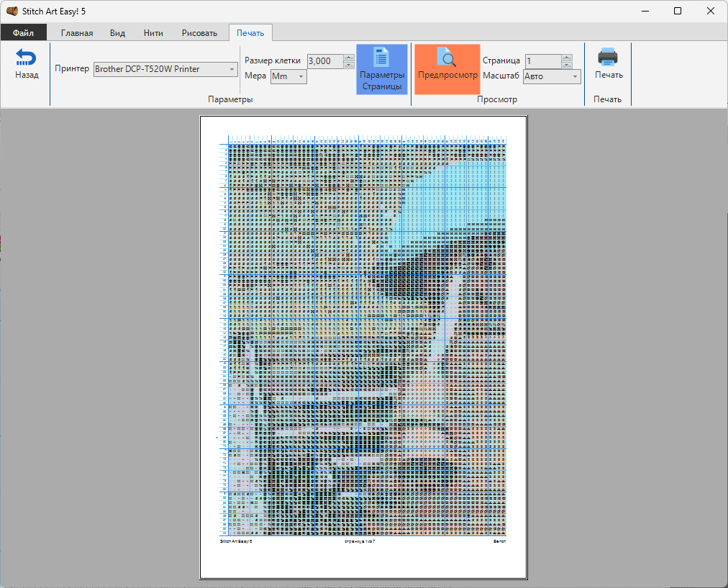Click the Назад back arrow icon

coord(26,58)
